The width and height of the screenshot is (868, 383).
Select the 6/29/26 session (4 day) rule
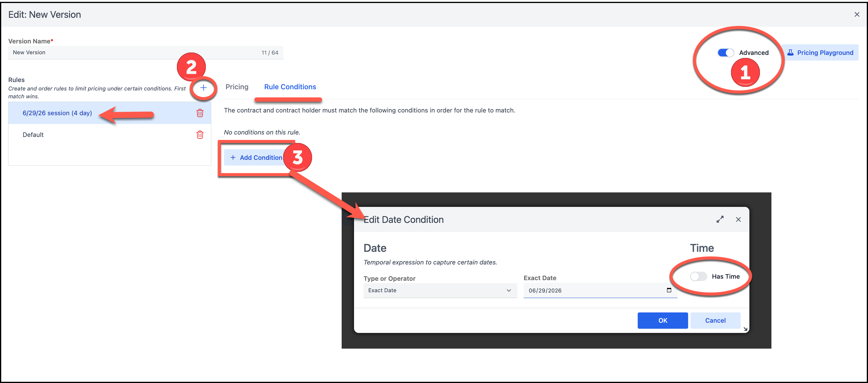(x=57, y=113)
